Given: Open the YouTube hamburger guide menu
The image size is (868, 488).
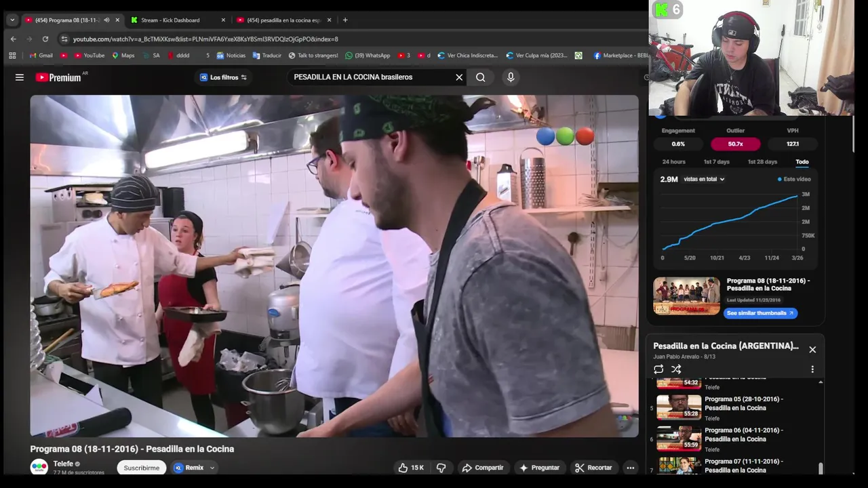Looking at the screenshot, I should (20, 77).
